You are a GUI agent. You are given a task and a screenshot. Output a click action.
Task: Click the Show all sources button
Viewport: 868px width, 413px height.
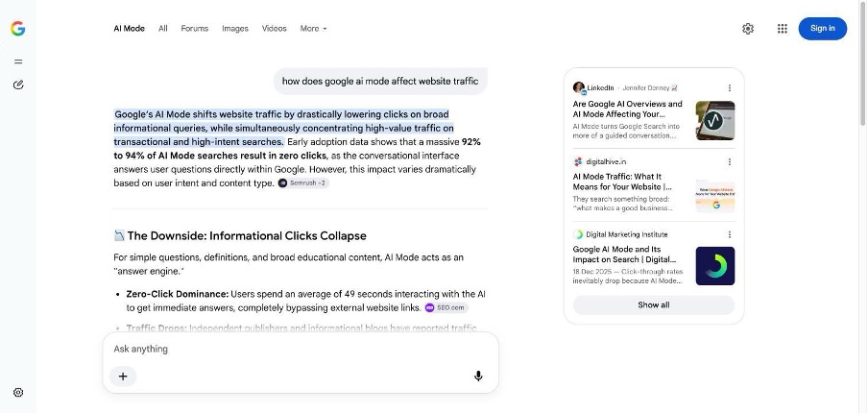pos(654,305)
